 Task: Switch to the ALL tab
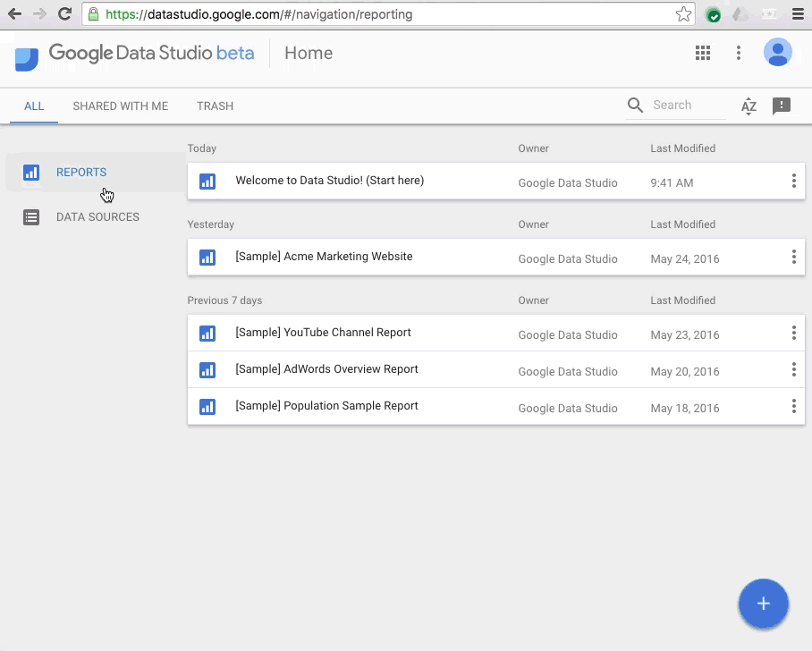[34, 106]
